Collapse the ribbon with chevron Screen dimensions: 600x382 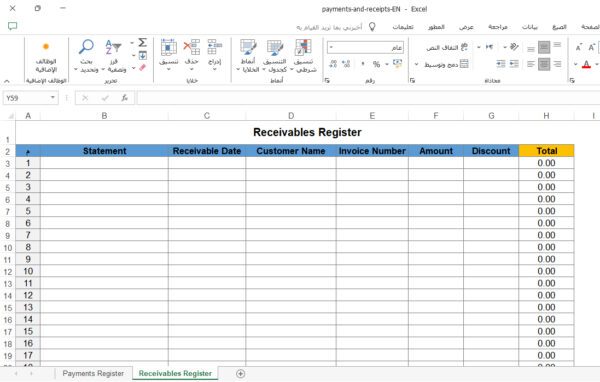point(7,81)
